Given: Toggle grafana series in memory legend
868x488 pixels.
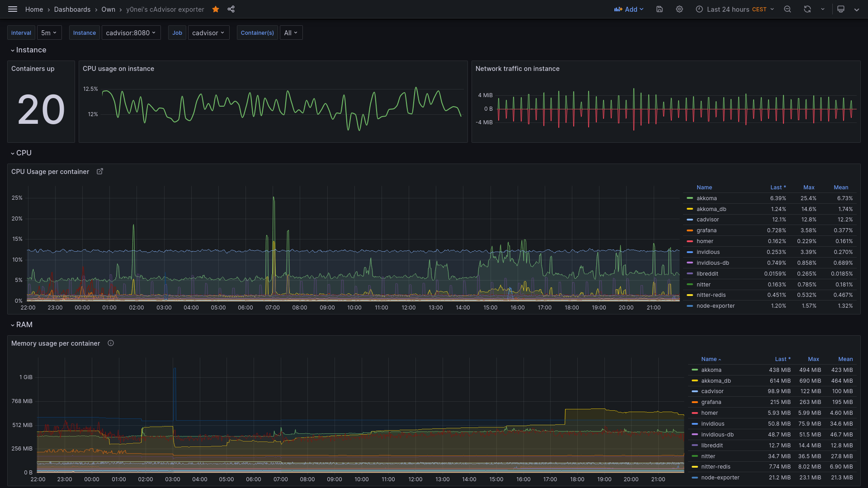Looking at the screenshot, I should pos(711,402).
